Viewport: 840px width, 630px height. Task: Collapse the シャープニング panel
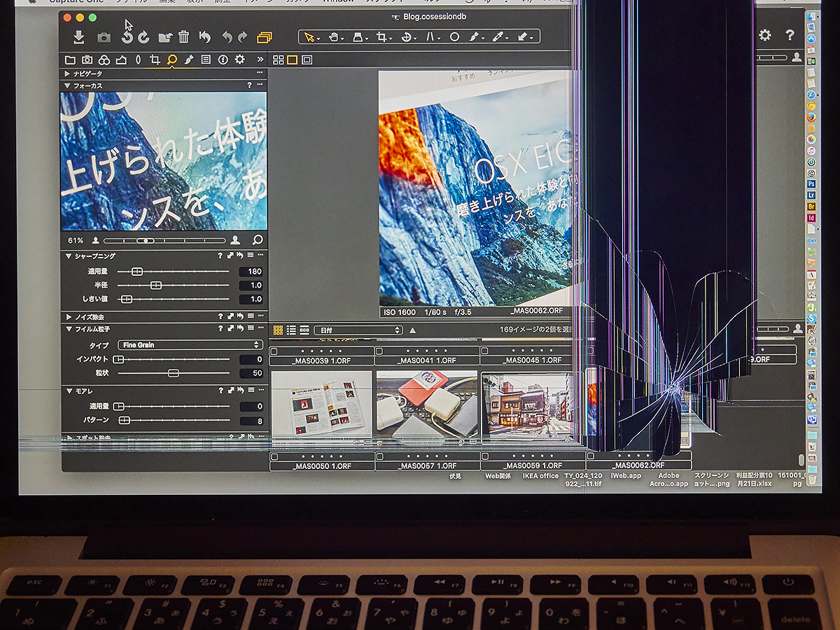[x=68, y=256]
